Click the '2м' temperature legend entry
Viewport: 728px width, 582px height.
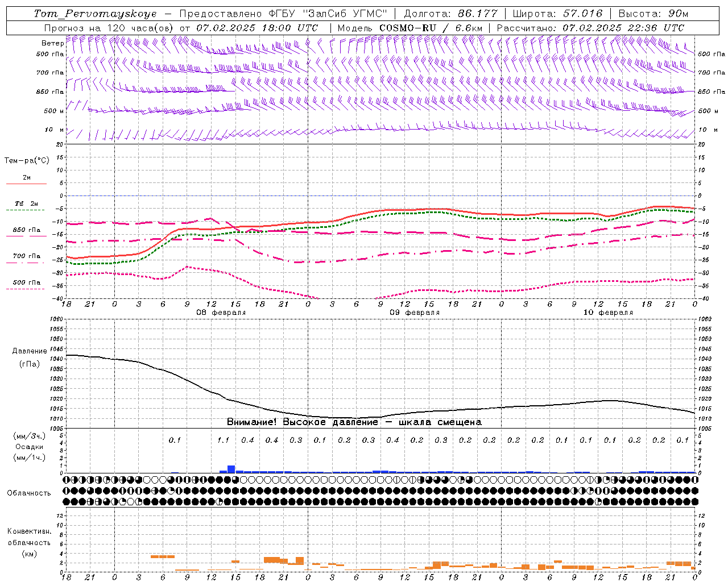point(27,178)
